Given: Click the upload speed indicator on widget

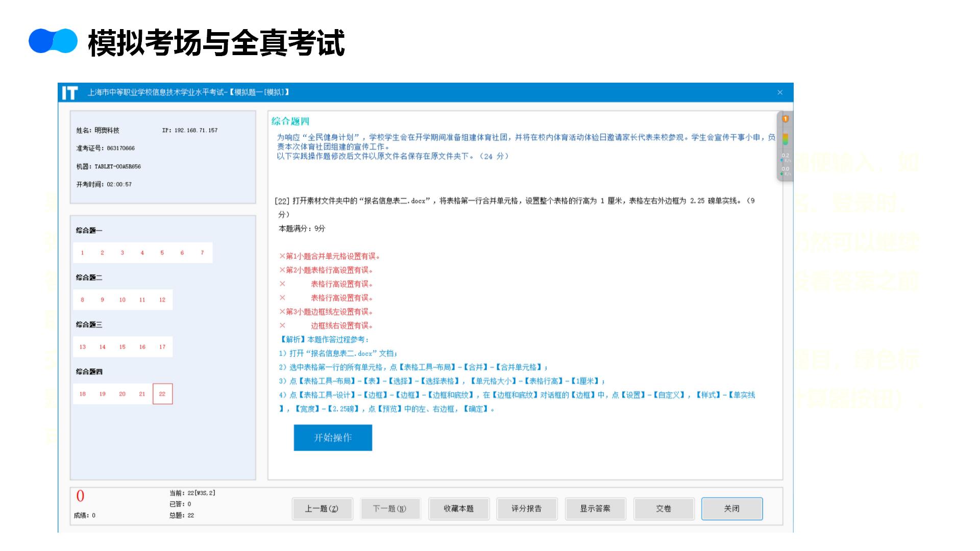Looking at the screenshot, I should click(785, 157).
